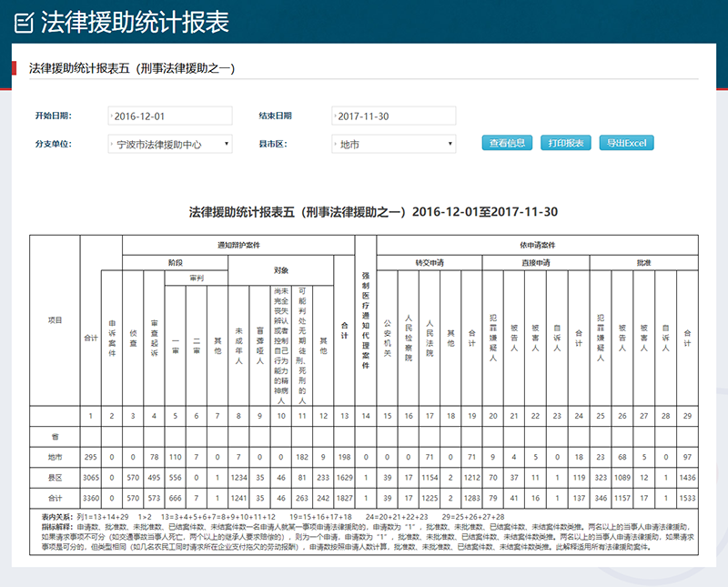The image size is (728, 587).
Task: Click value 1157 in 合计 row
Action: tap(622, 499)
